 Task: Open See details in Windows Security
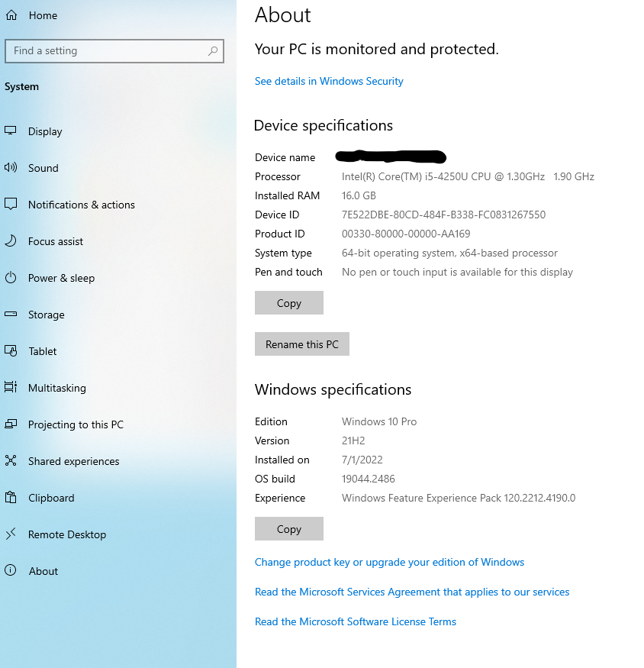pyautogui.click(x=329, y=81)
